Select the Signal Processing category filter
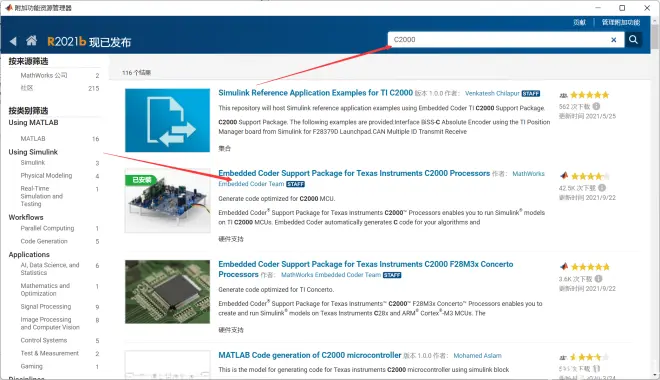The height and width of the screenshot is (380, 660). pos(46,306)
